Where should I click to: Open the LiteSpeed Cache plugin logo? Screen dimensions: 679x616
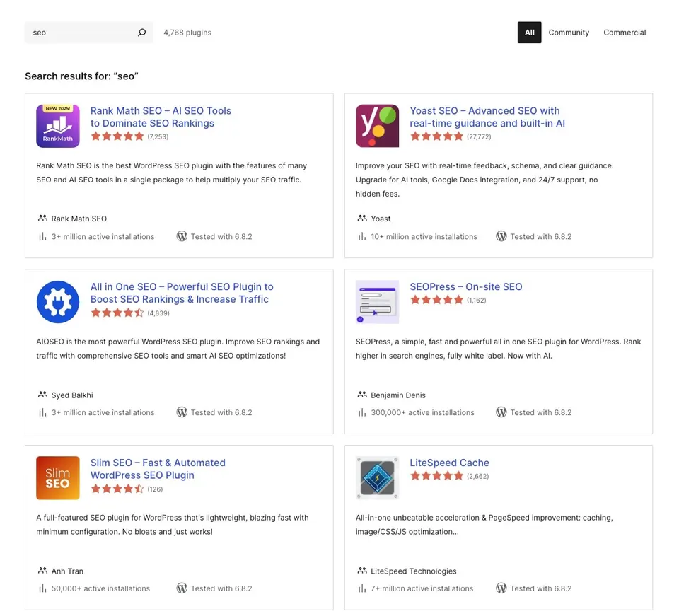377,478
